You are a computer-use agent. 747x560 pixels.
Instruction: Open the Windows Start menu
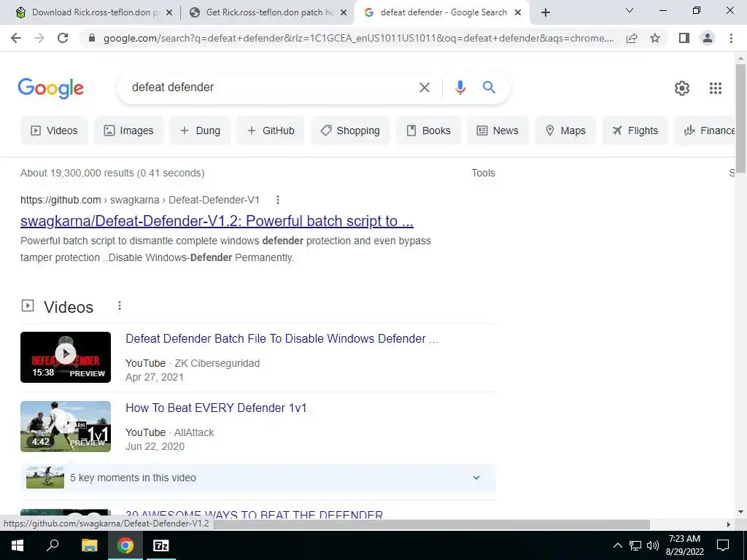(18, 545)
